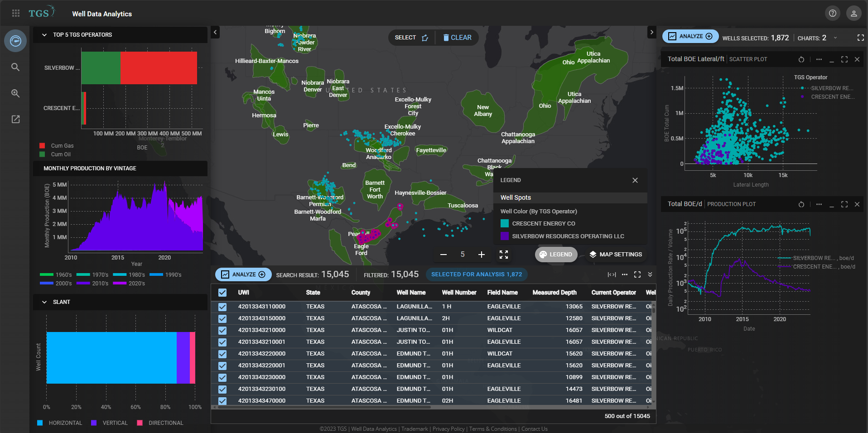Click the Current Operator column header
This screenshot has width=868, height=433.
(613, 293)
